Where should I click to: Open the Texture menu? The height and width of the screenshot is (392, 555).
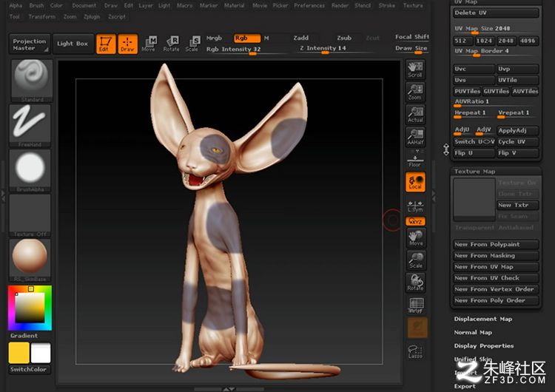coord(413,6)
